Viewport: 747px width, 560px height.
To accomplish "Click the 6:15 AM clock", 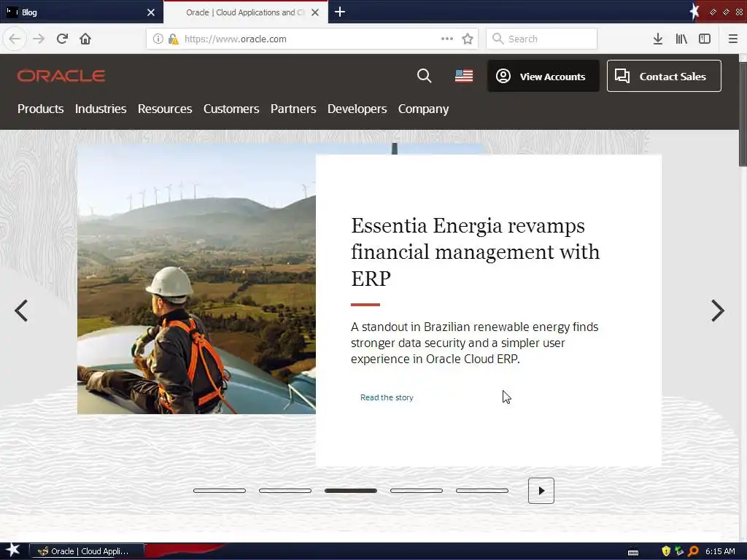I will (x=720, y=551).
